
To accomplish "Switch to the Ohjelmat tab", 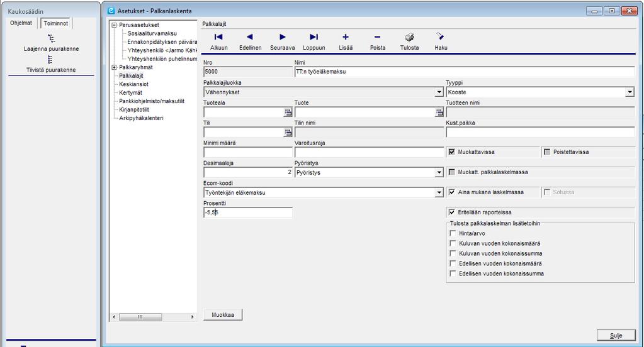I will pos(21,23).
